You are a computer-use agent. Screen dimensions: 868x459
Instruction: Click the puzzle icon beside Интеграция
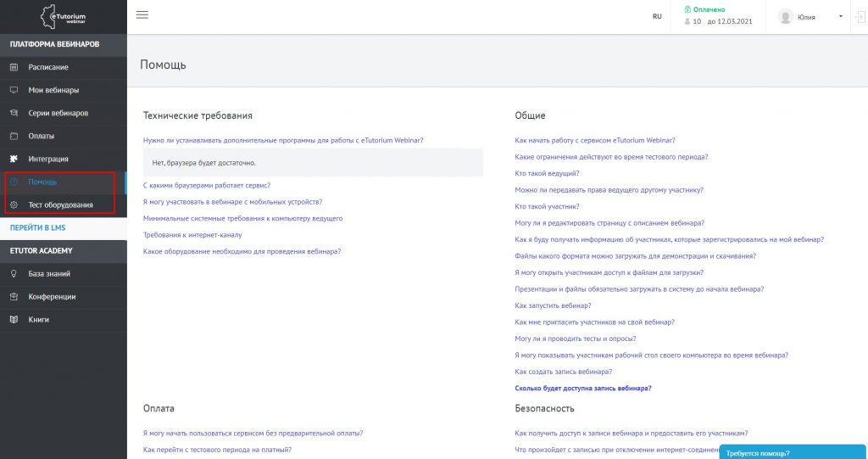pos(14,159)
